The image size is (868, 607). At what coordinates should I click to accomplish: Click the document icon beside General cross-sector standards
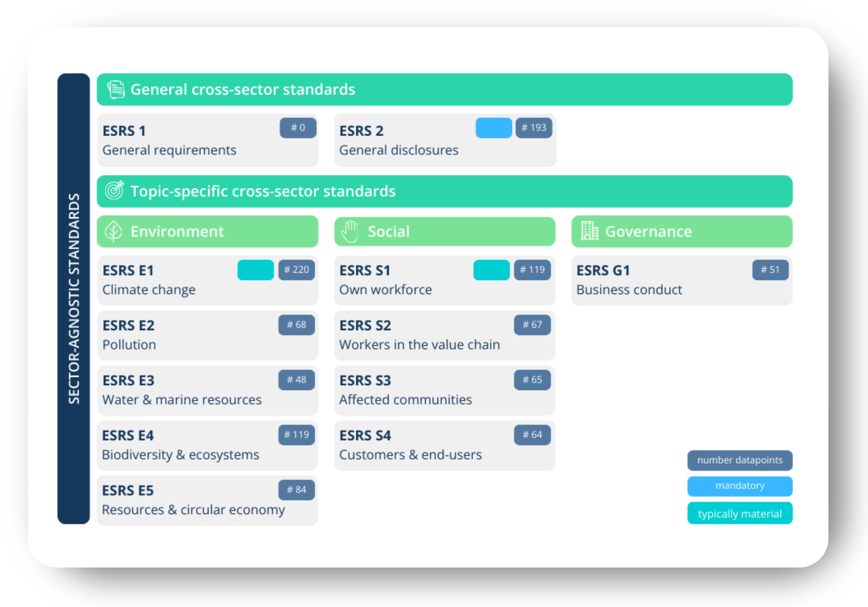[116, 90]
